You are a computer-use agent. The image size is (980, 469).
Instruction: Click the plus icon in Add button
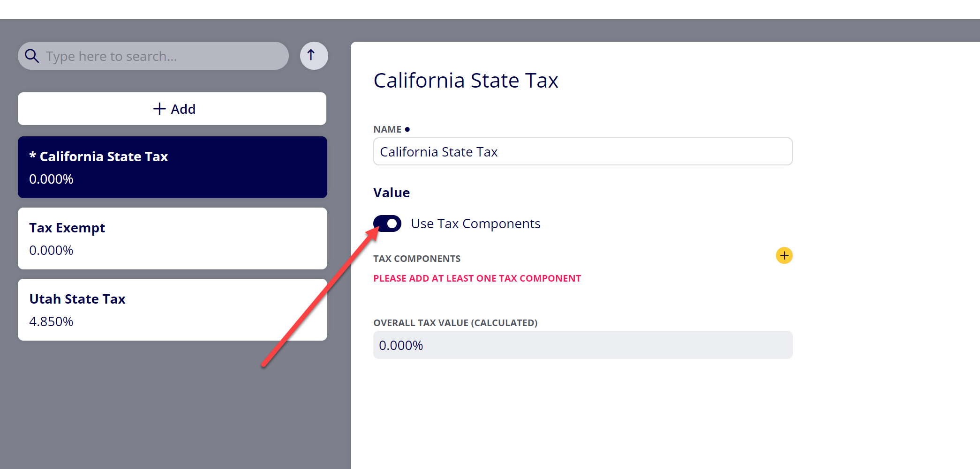159,109
